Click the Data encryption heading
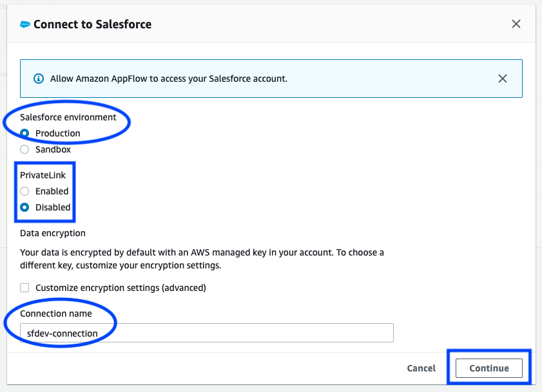Image resolution: width=542 pixels, height=392 pixels. [x=53, y=233]
